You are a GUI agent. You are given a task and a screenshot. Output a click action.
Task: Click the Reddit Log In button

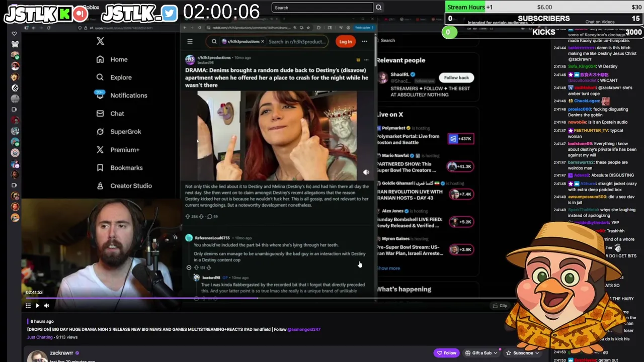(x=345, y=42)
